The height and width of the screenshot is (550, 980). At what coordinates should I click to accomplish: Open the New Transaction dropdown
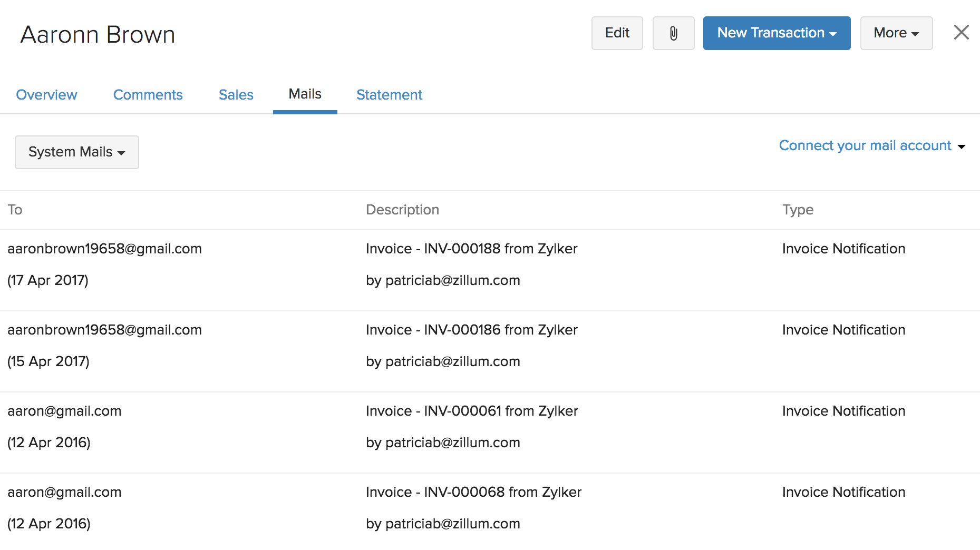(777, 33)
